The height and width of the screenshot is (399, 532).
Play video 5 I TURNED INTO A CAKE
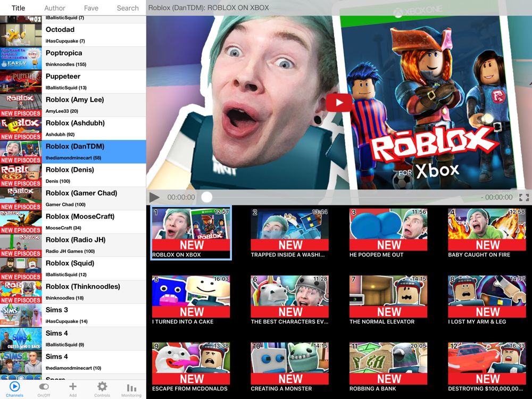[191, 296]
